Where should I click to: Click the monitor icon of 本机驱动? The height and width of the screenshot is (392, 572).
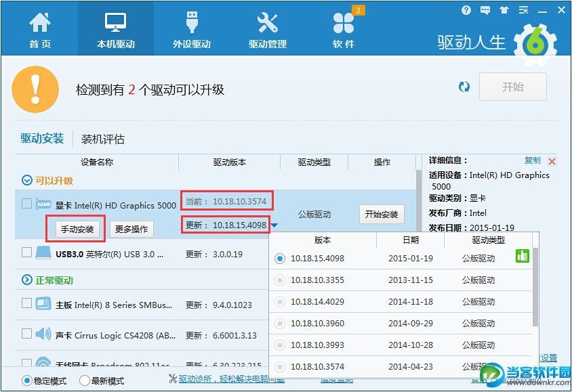pos(116,22)
